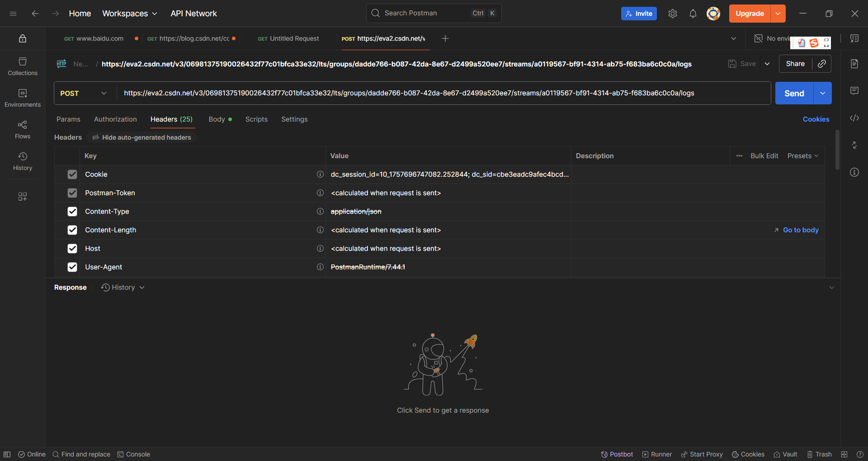The image size is (868, 461).
Task: Open Collections in sidebar
Action: point(23,66)
